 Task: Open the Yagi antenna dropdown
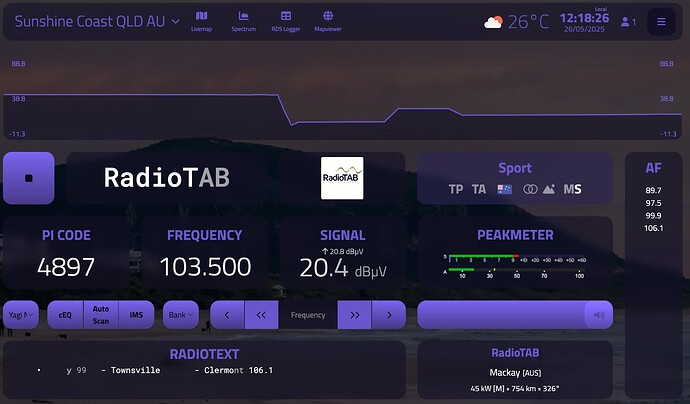click(21, 315)
